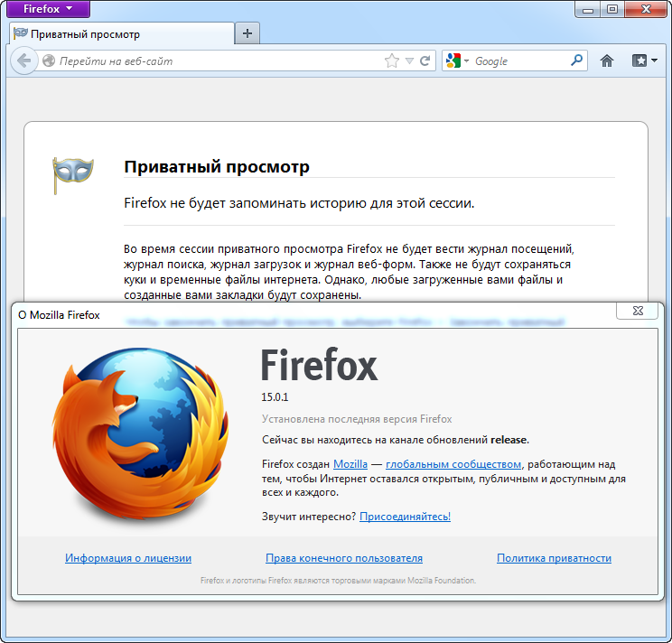This screenshot has width=672, height=643.
Task: Go back with the back arrow button
Action: coord(24,61)
